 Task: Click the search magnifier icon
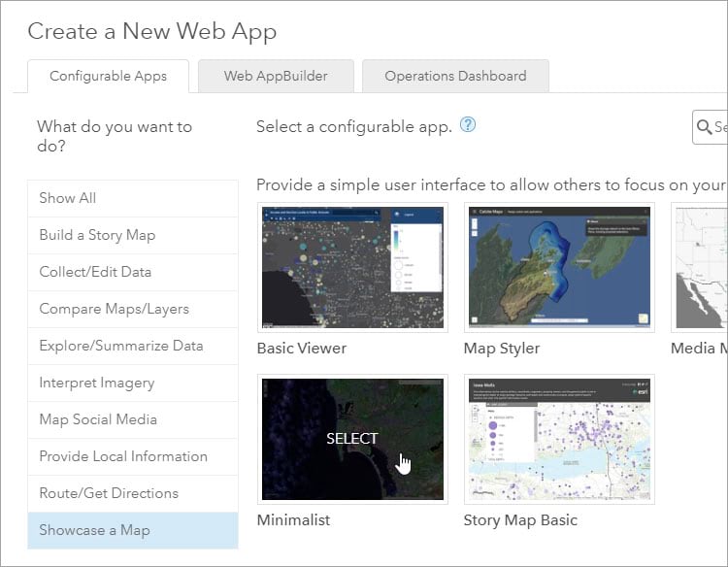(x=704, y=126)
